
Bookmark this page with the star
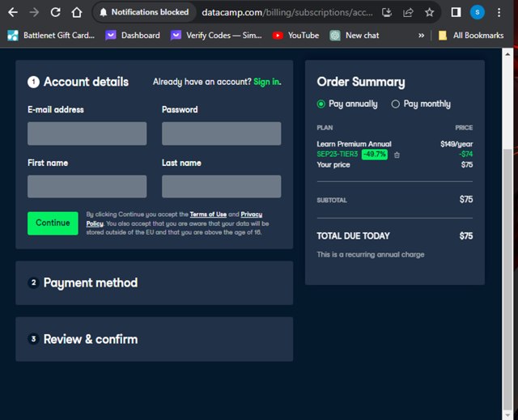point(429,13)
